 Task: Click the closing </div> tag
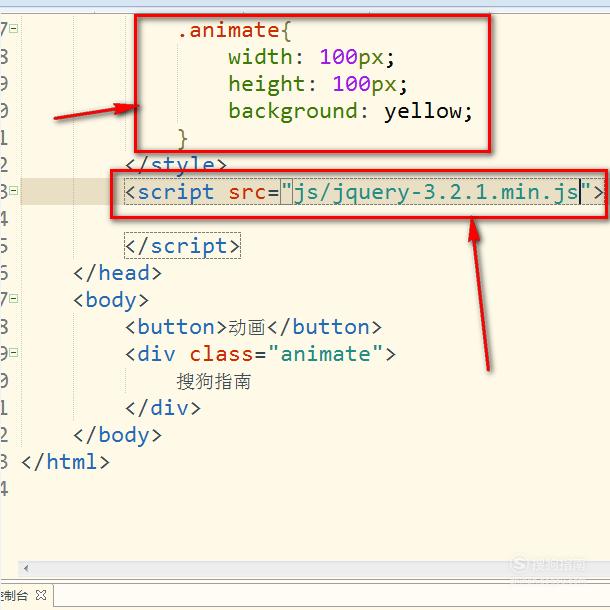pyautogui.click(x=163, y=408)
